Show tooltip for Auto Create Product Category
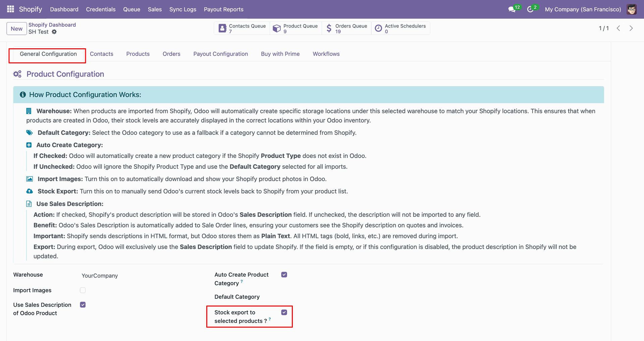Viewport: 644px width, 341px height. (241, 282)
